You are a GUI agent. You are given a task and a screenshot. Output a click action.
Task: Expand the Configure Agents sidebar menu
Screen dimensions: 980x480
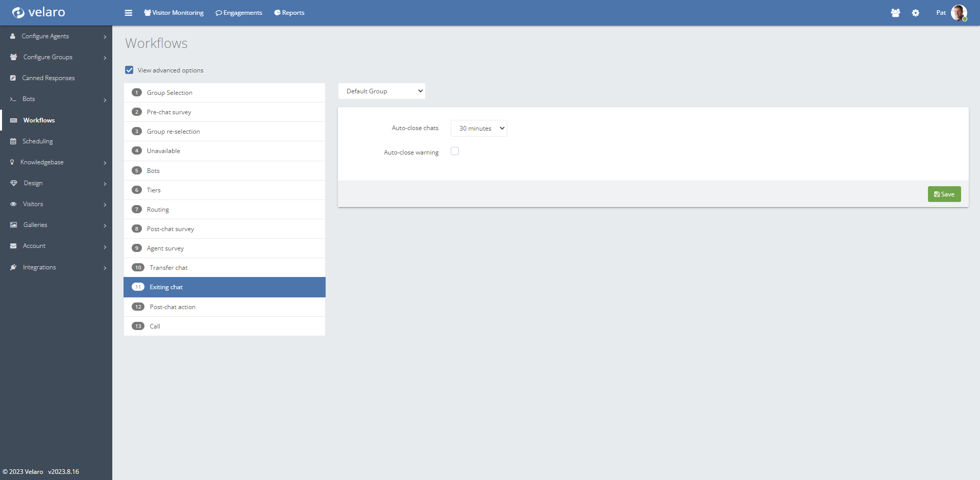56,36
